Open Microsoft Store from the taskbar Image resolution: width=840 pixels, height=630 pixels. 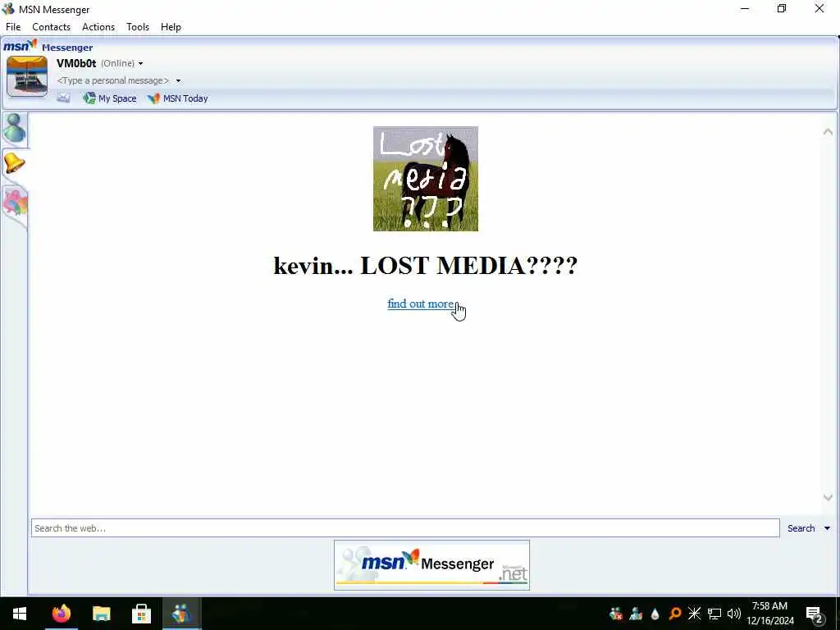pos(141,614)
